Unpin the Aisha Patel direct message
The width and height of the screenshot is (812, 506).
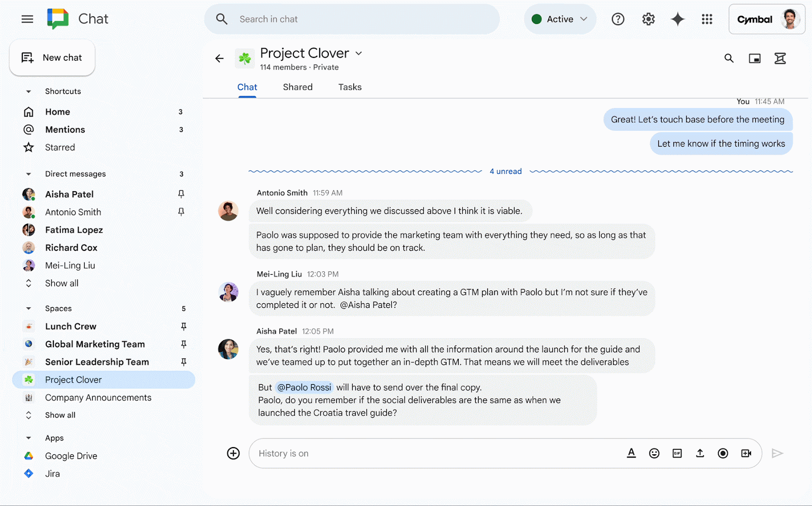[x=181, y=194]
